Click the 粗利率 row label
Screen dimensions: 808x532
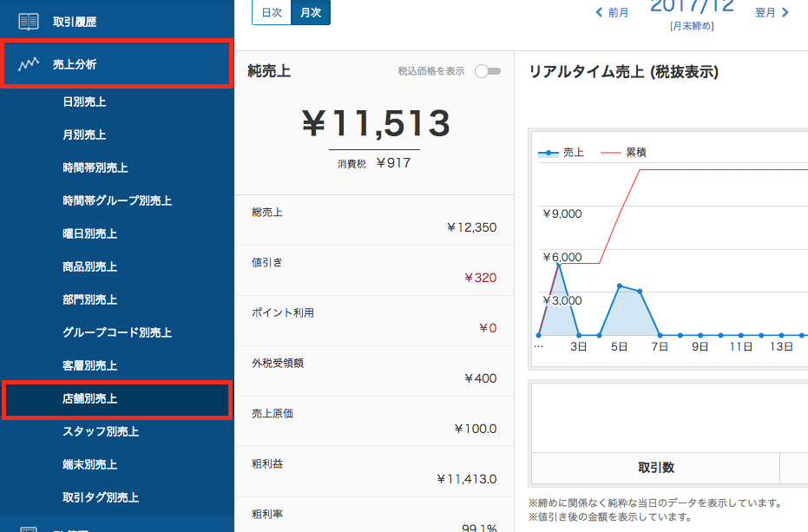(x=267, y=514)
